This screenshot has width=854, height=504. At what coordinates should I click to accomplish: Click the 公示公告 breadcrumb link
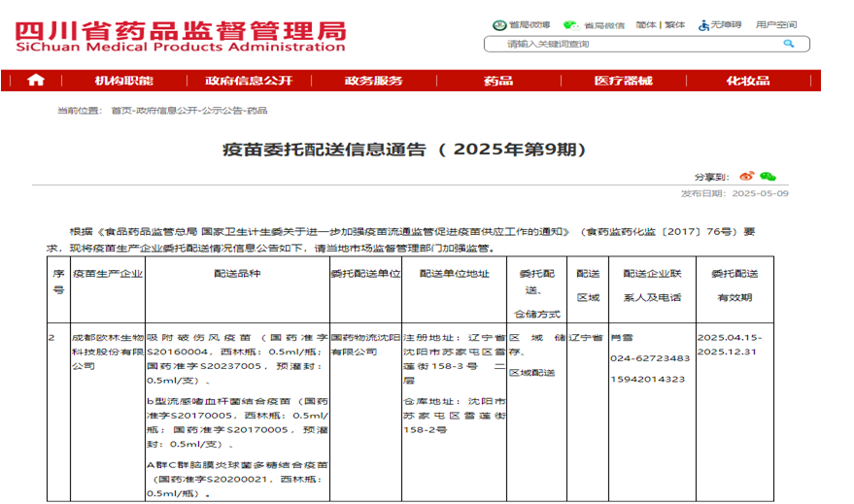tap(221, 111)
